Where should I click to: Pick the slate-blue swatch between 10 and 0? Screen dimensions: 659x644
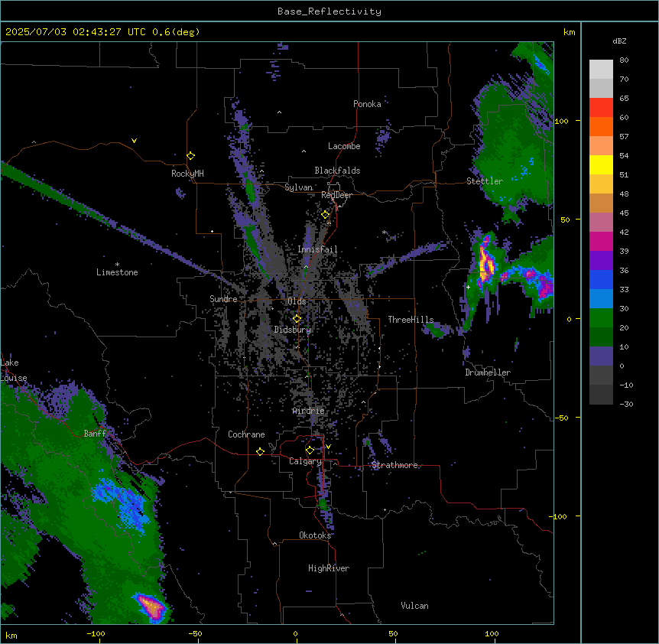point(601,356)
